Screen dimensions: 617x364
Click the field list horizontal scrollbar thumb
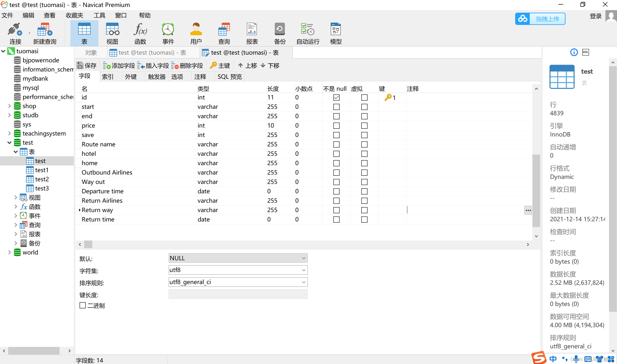pyautogui.click(x=88, y=244)
